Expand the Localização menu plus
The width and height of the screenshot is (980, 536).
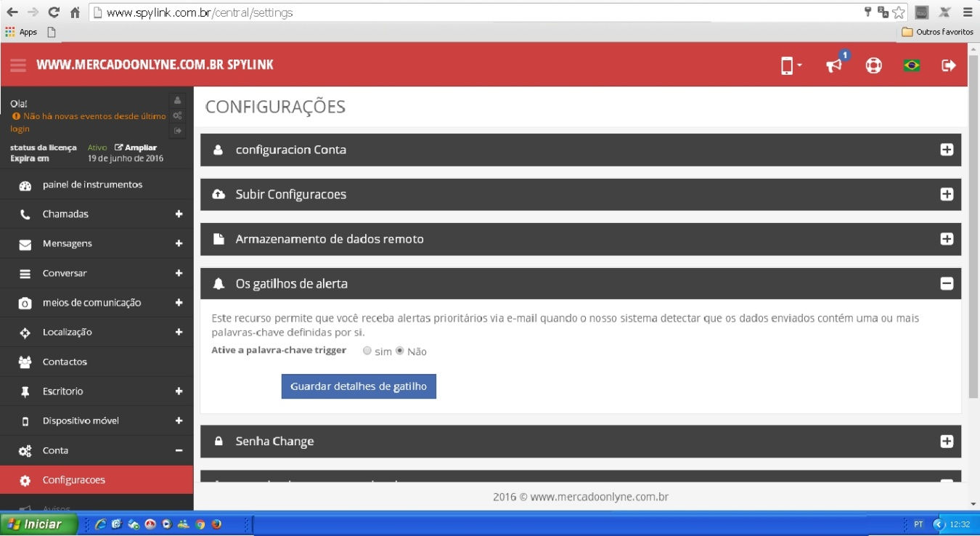pyautogui.click(x=179, y=333)
